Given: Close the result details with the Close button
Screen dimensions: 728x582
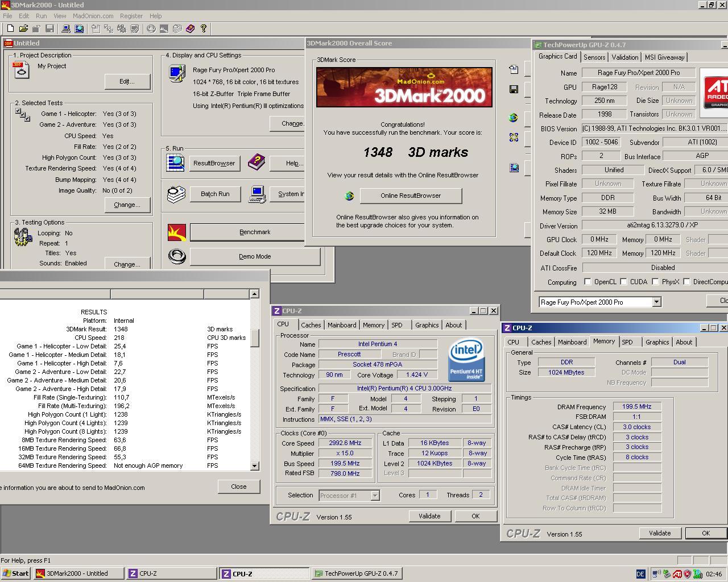Looking at the screenshot, I should pos(239,487).
